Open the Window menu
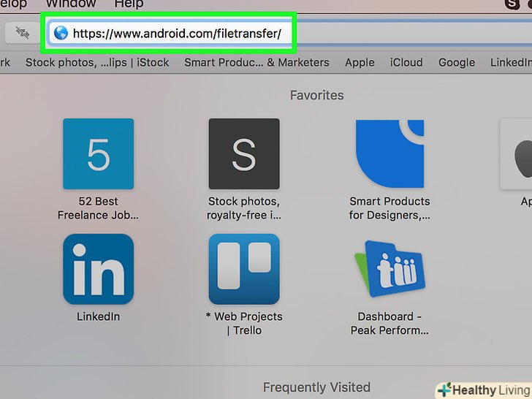 tap(71, 4)
